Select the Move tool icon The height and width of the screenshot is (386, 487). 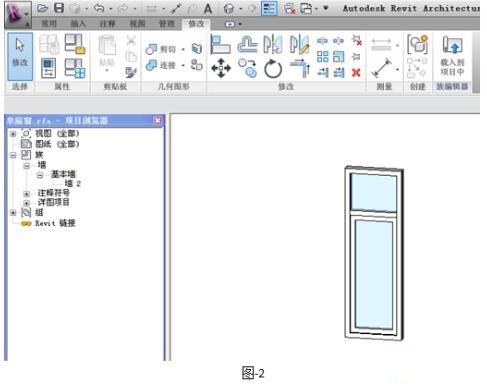pyautogui.click(x=221, y=68)
